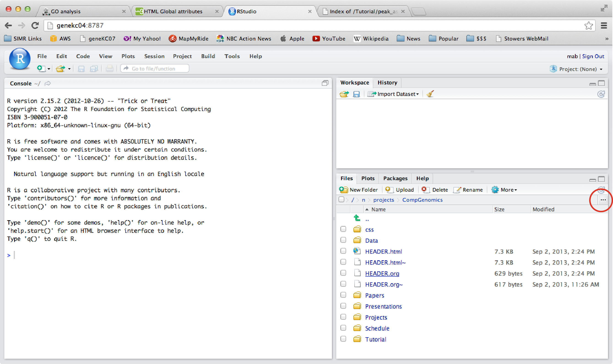Load workspace with the open folder icon

(x=344, y=94)
